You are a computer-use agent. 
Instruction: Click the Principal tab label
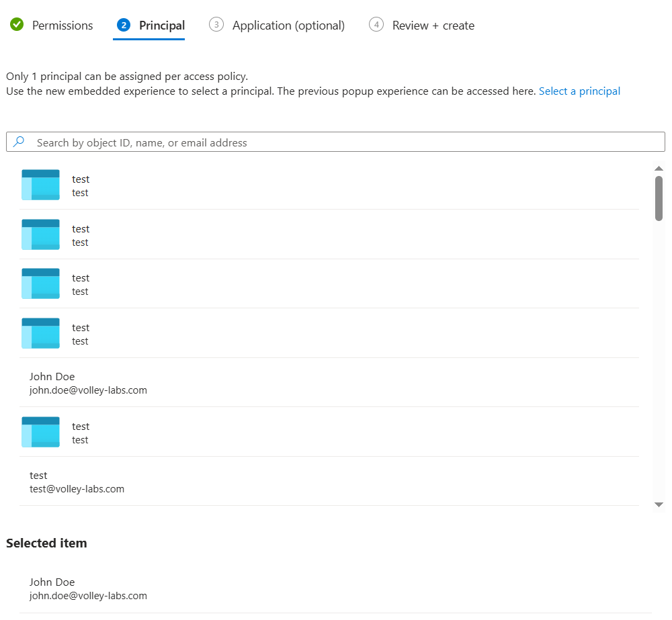[x=162, y=26]
